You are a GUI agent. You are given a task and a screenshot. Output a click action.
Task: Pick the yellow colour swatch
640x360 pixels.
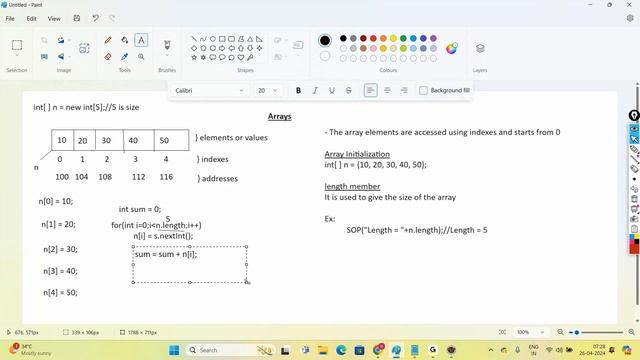393,38
